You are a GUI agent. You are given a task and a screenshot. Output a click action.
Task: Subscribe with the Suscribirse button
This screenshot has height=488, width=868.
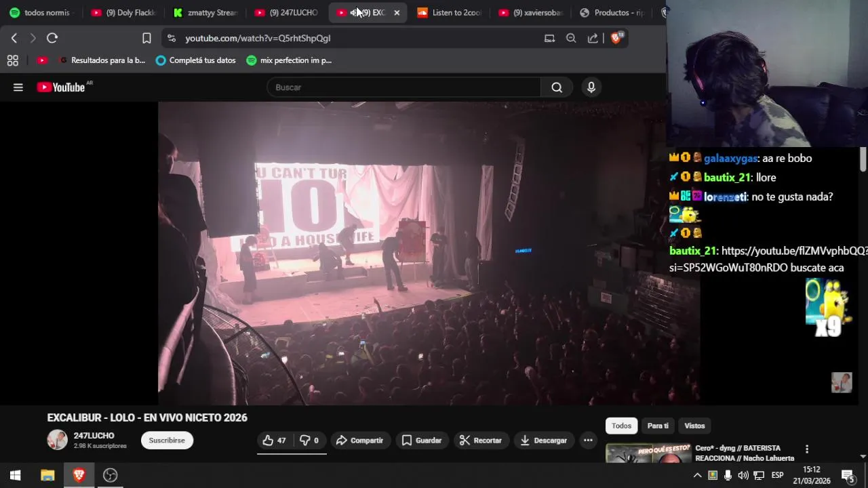[167, 441]
